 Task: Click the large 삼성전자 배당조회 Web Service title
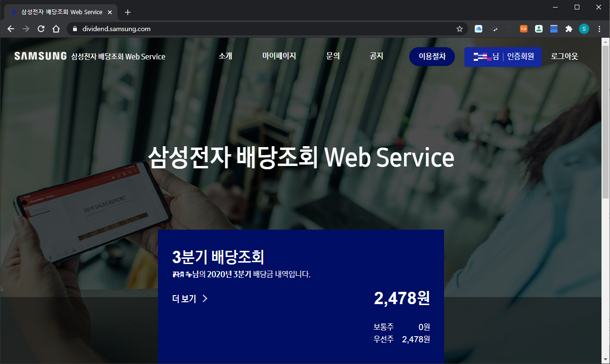click(x=301, y=157)
